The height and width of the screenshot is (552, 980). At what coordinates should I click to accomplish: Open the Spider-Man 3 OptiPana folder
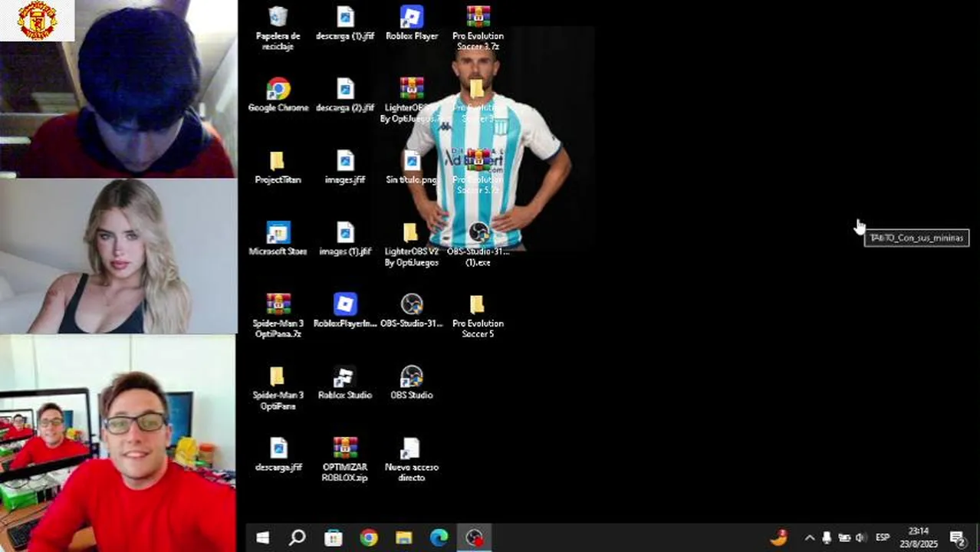[x=278, y=387]
